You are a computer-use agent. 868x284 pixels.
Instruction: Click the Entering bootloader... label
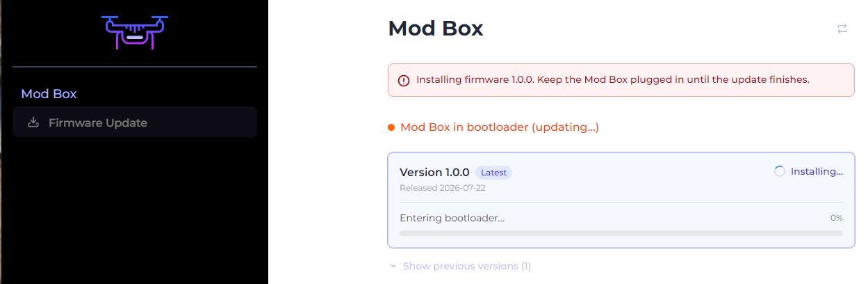452,218
